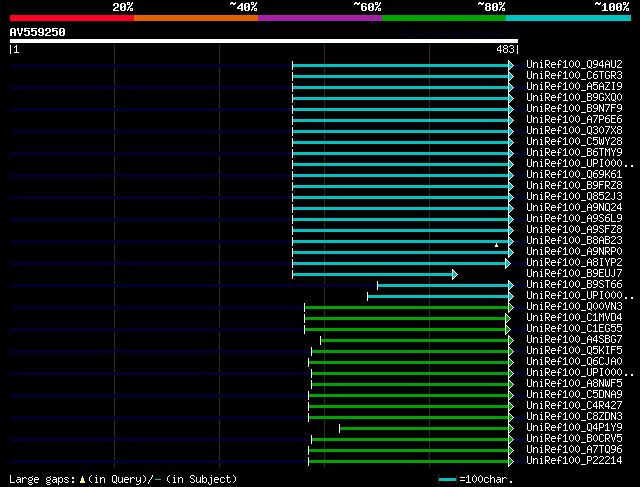This screenshot has height=487, width=640.
Task: Click the arrowhead of the Q94AU2 alignment bar
Action: [511, 65]
